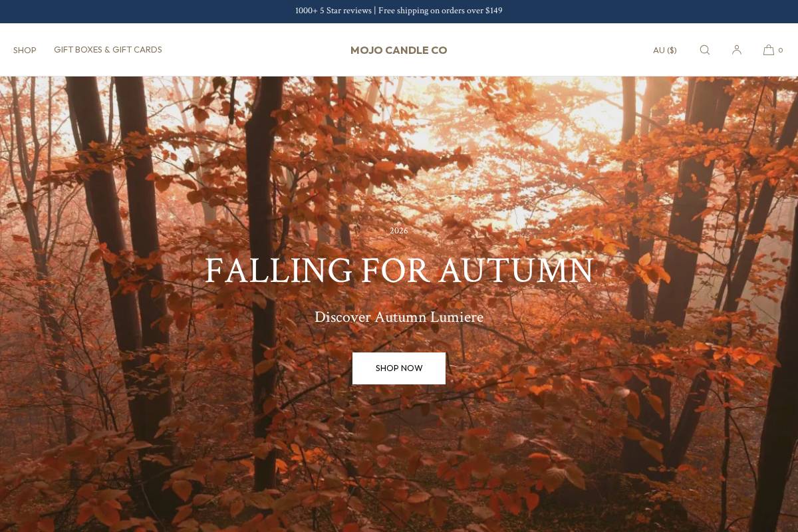Open GIFT BOXES & GIFT CARDS menu
Image resolution: width=798 pixels, height=532 pixels.
pos(108,50)
